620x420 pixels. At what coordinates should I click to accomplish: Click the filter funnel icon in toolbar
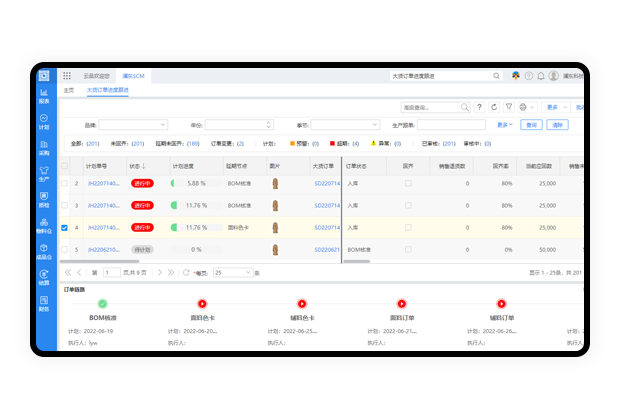(508, 107)
